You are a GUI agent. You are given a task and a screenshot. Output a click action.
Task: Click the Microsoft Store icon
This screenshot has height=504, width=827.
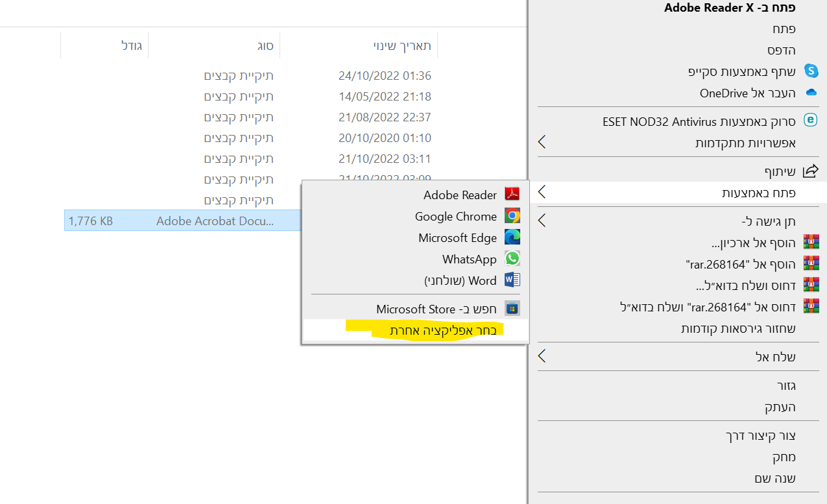(512, 309)
